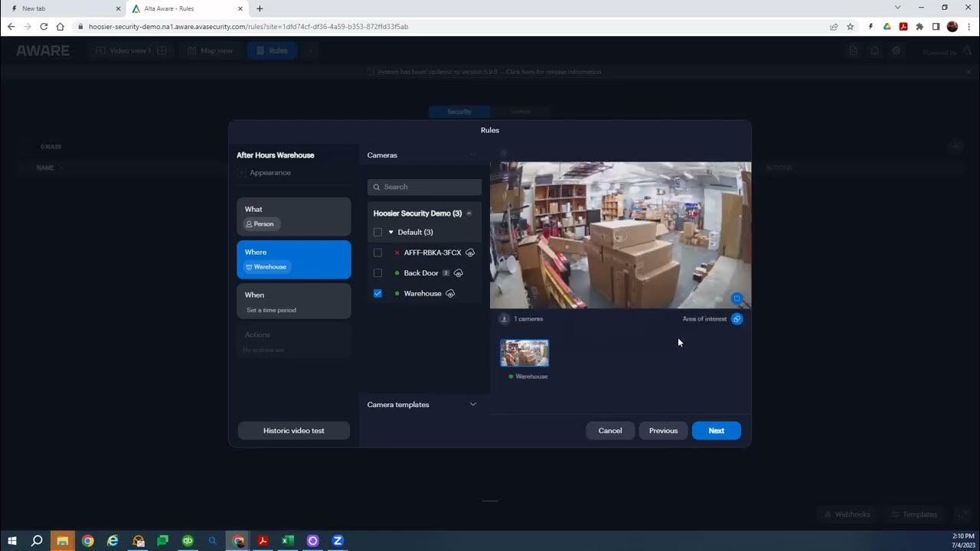The width and height of the screenshot is (980, 551).
Task: Open a new browser tab with plus
Action: click(x=260, y=8)
